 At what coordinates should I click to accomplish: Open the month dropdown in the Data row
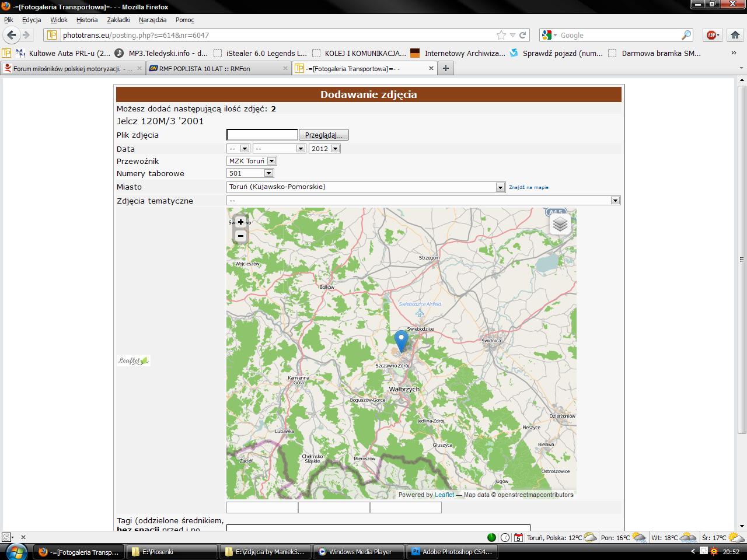(279, 149)
